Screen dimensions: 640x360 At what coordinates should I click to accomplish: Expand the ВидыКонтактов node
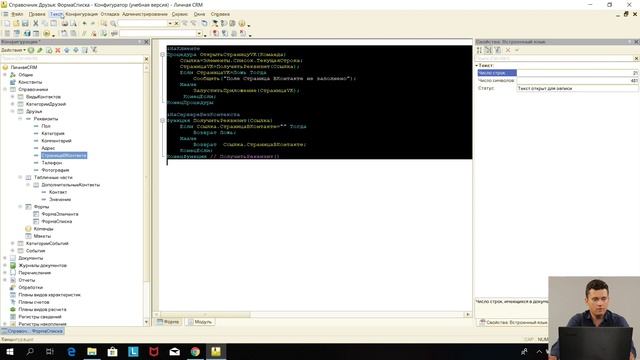pos(13,97)
